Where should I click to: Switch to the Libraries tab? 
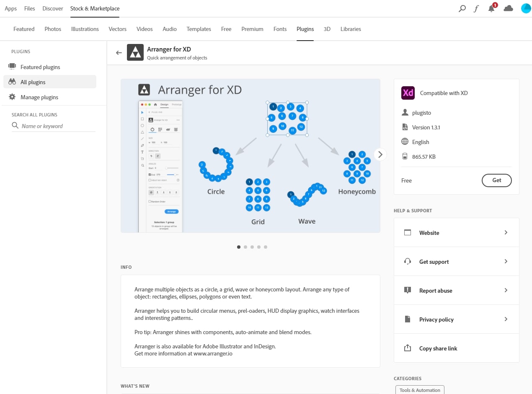pos(351,29)
